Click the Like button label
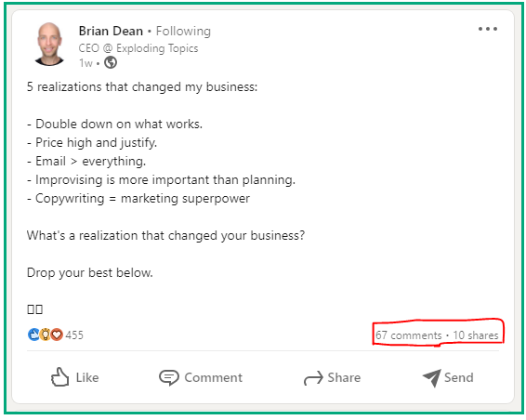The image size is (526, 420). click(x=87, y=378)
